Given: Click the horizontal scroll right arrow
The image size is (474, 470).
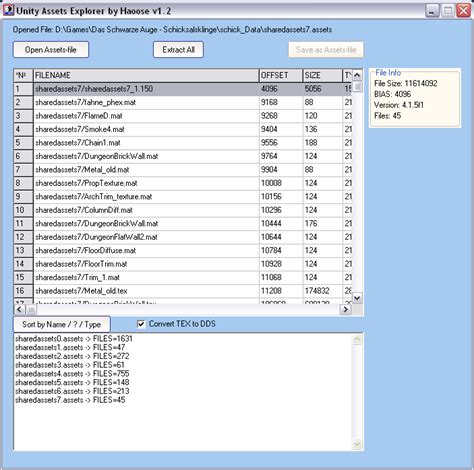Looking at the screenshot, I should click(x=345, y=310).
